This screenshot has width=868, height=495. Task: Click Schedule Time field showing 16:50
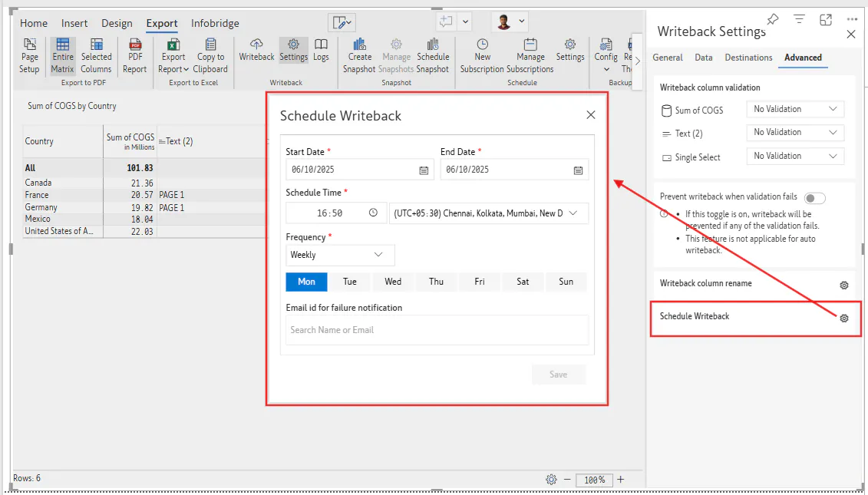click(336, 213)
